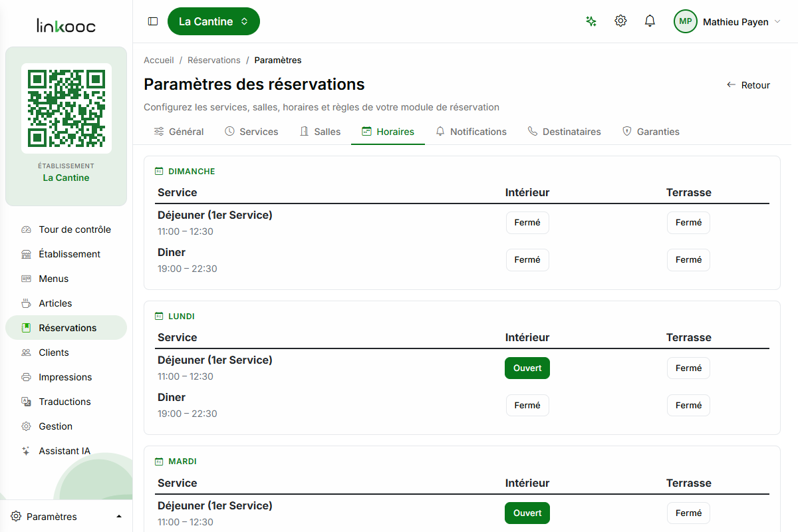Open the AI sparkle icon in header

click(x=591, y=21)
